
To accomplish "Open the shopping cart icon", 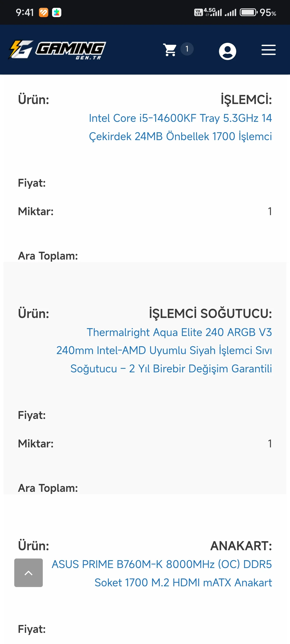I will point(170,50).
